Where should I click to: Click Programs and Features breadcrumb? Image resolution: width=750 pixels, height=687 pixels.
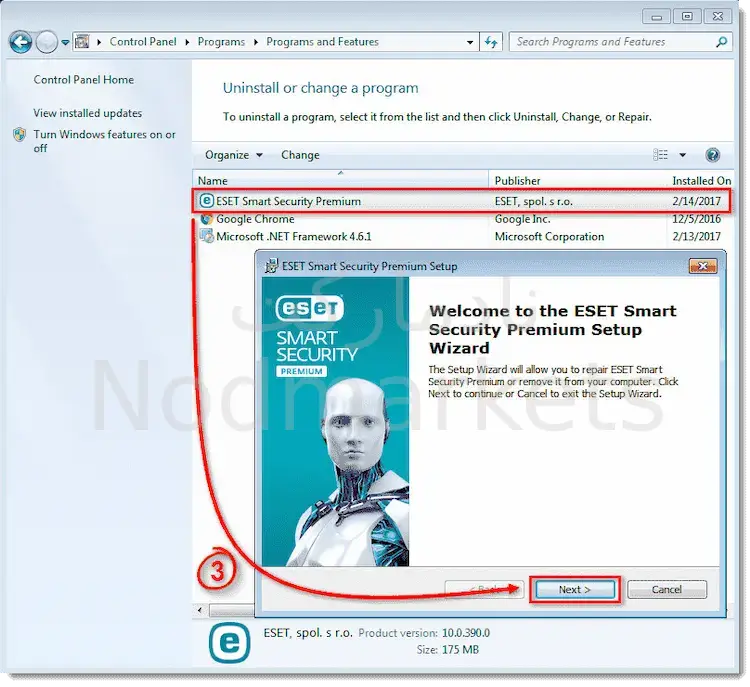322,42
